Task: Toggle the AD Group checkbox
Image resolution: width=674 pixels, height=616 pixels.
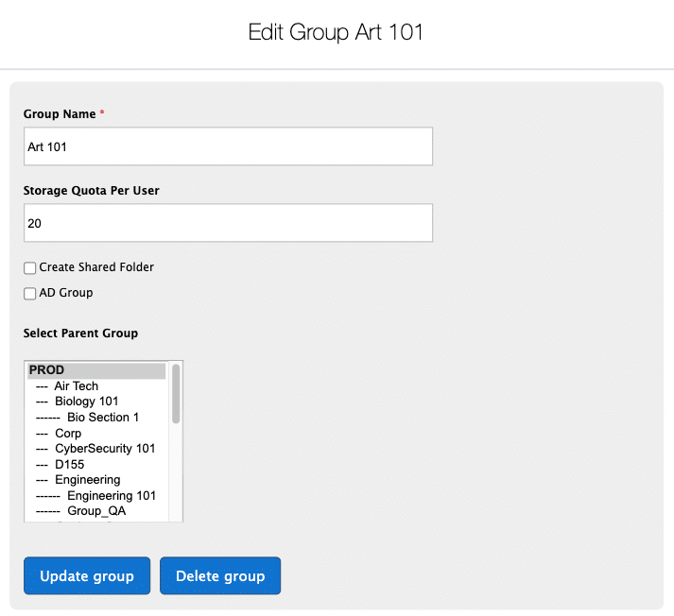Action: coord(30,294)
